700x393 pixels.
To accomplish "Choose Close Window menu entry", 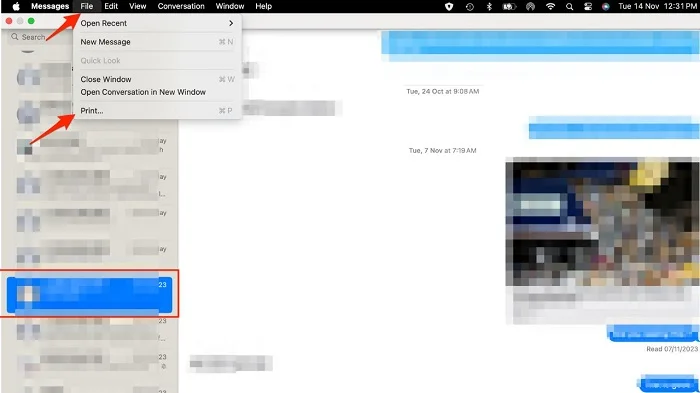I will 157,79.
